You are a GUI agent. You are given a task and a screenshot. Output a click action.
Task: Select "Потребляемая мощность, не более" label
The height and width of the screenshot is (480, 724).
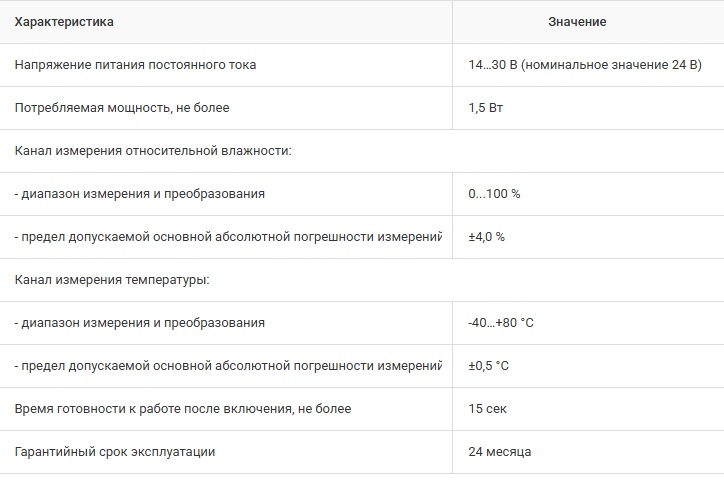coord(115,108)
